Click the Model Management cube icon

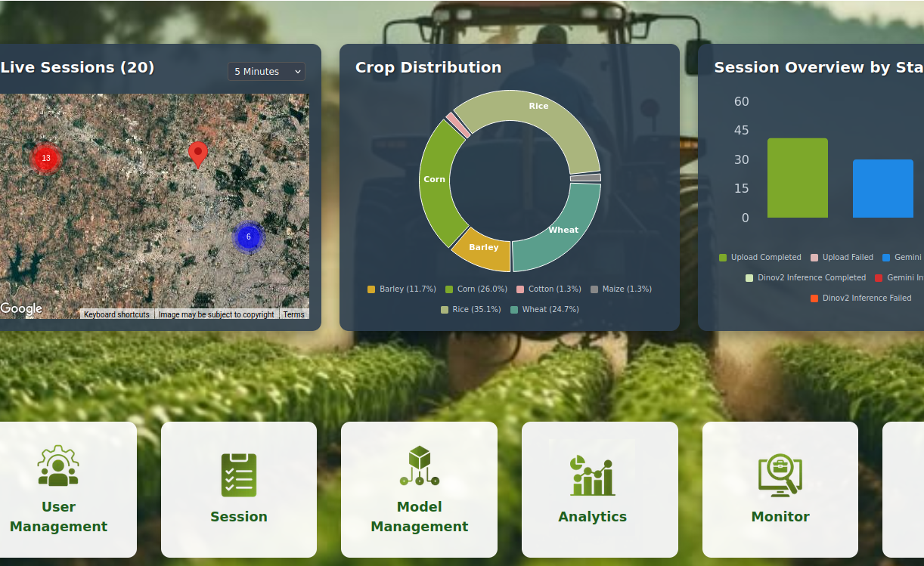pos(419,465)
